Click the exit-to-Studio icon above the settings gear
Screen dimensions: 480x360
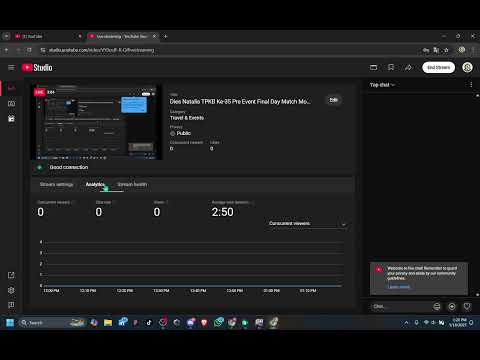coord(11,275)
